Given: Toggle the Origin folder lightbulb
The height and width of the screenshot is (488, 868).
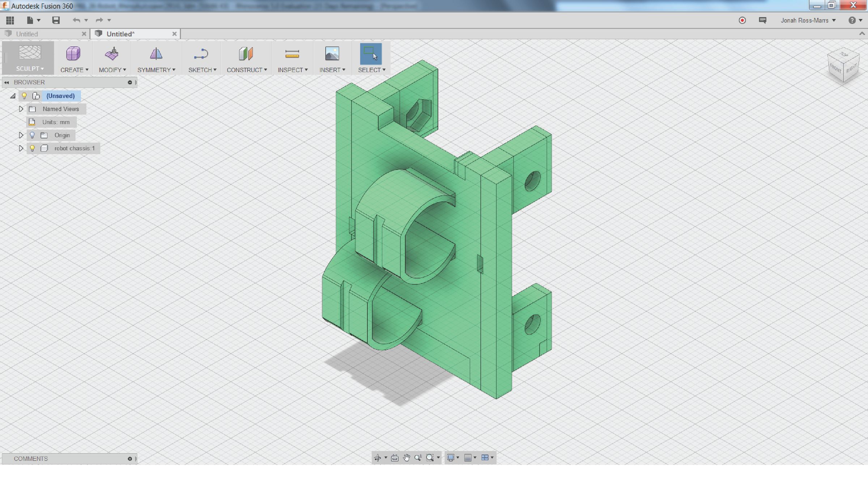Looking at the screenshot, I should [x=32, y=135].
